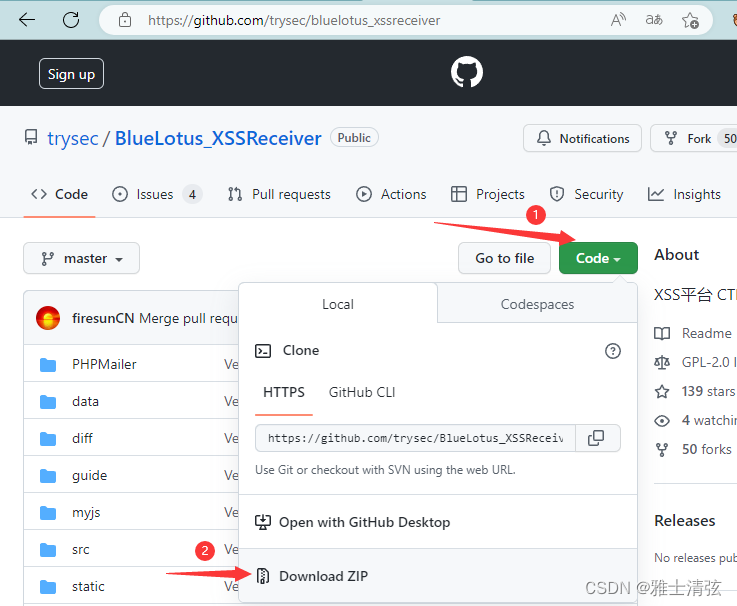Click the GitHub octocat logo
The width and height of the screenshot is (737, 606).
click(467, 72)
